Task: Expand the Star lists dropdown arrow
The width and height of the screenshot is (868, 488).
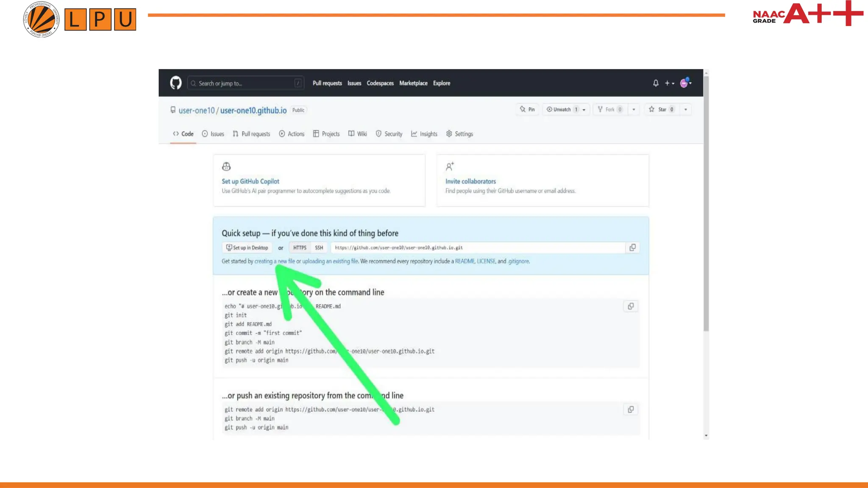Action: pyautogui.click(x=686, y=109)
